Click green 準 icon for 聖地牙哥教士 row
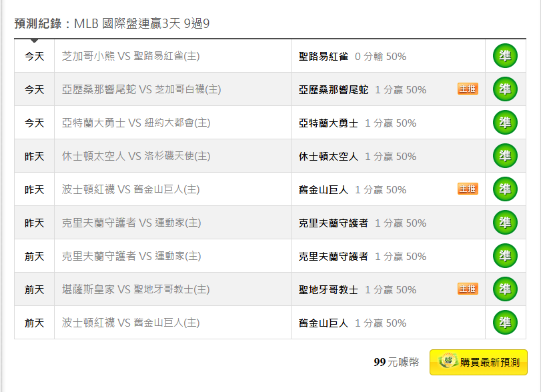The height and width of the screenshot is (392, 541). coord(505,289)
